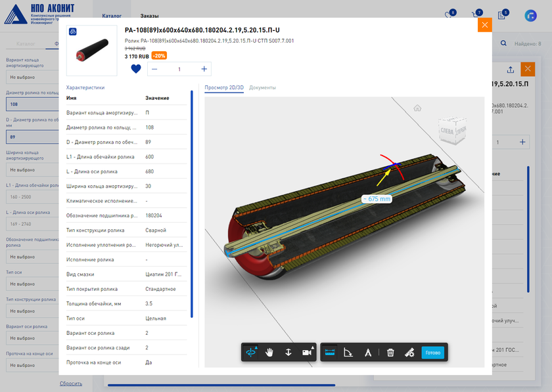552x392 pixels.
Task: Close the product dialog with orange X
Action: [x=484, y=25]
